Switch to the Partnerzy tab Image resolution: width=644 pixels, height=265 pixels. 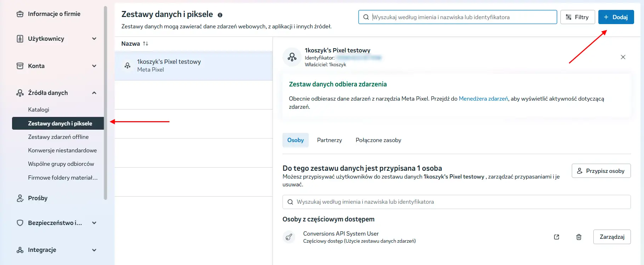pos(330,140)
